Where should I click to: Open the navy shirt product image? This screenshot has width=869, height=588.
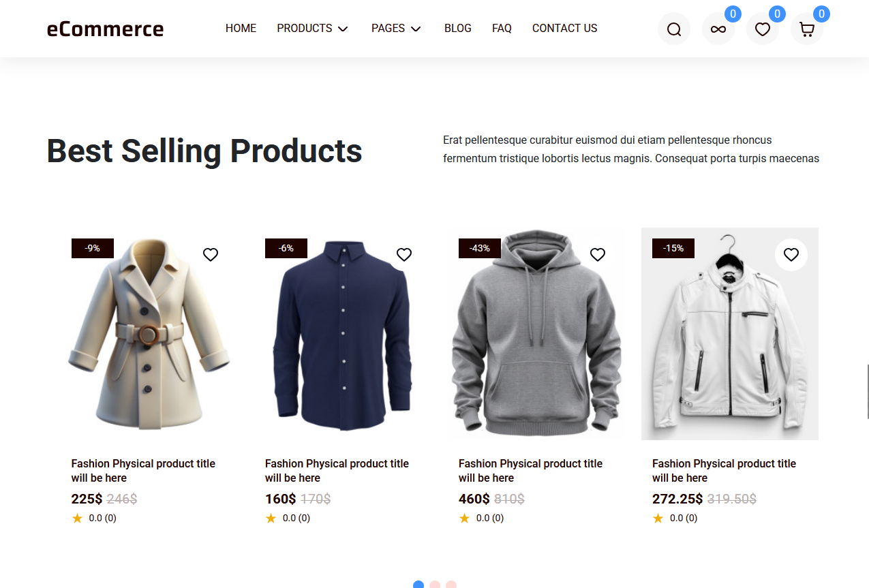pos(343,337)
